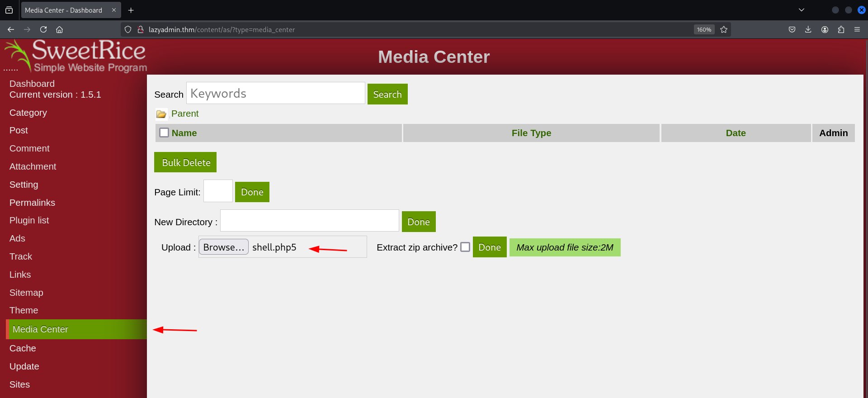868x398 pixels.
Task: Click the 160% zoom level indicator
Action: click(704, 29)
